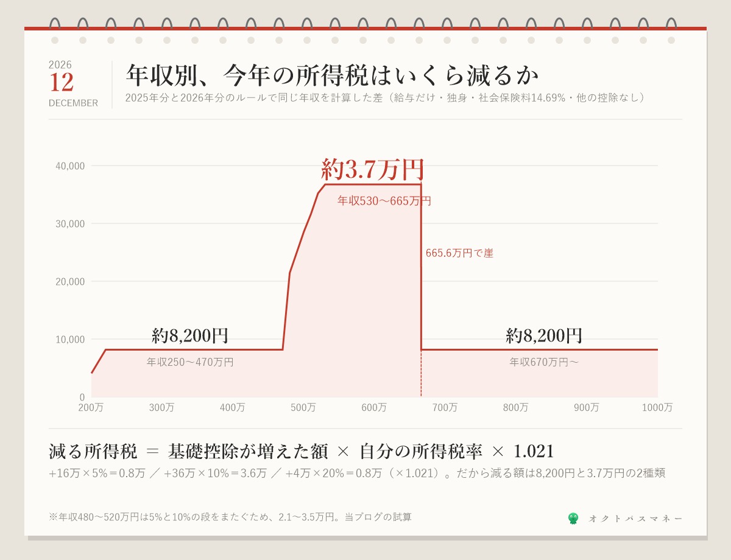731x560 pixels.
Task: Click the title 年収別、今年の所得税はいくら減るか
Action: [333, 75]
